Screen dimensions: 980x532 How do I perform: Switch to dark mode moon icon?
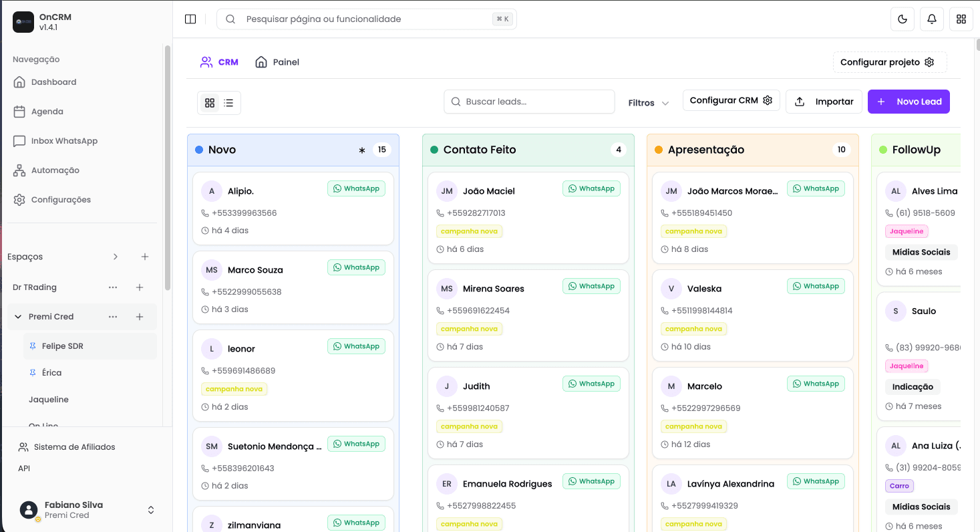[903, 19]
